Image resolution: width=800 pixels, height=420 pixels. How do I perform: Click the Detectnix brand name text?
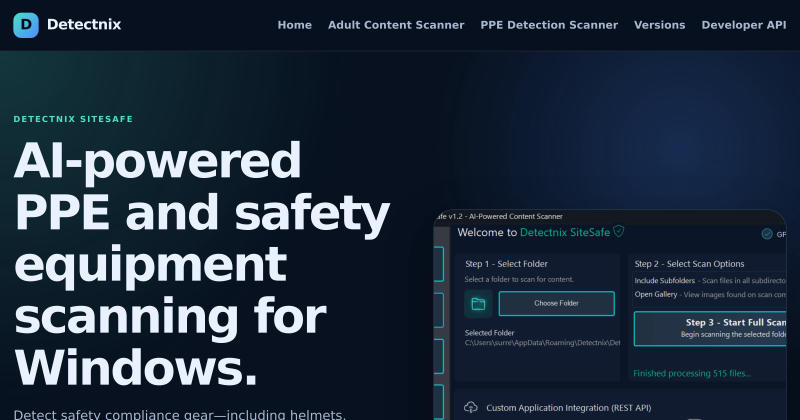(84, 24)
